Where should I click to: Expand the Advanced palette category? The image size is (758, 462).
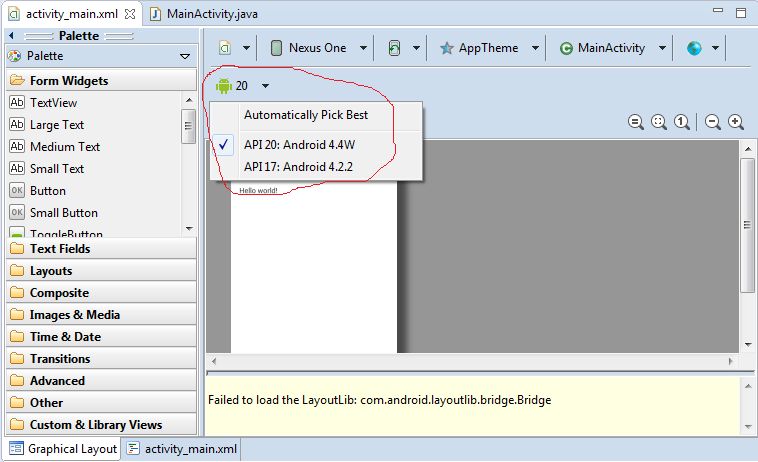[x=102, y=381]
